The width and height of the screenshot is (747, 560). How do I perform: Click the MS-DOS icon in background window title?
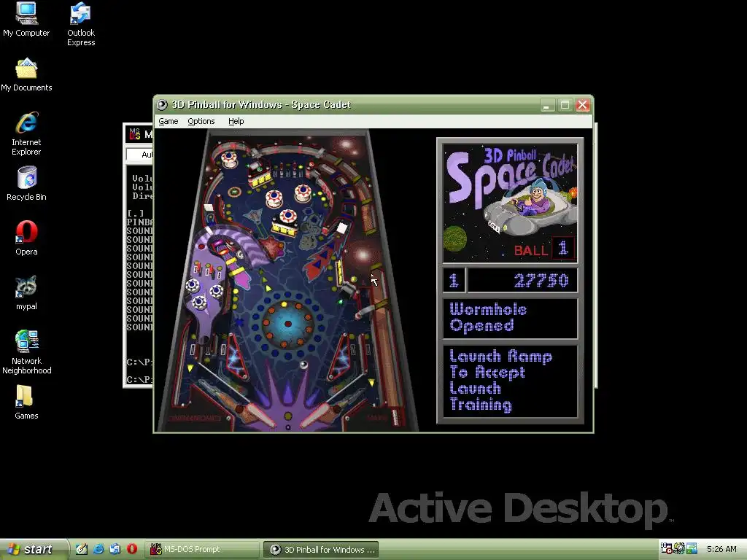click(135, 134)
